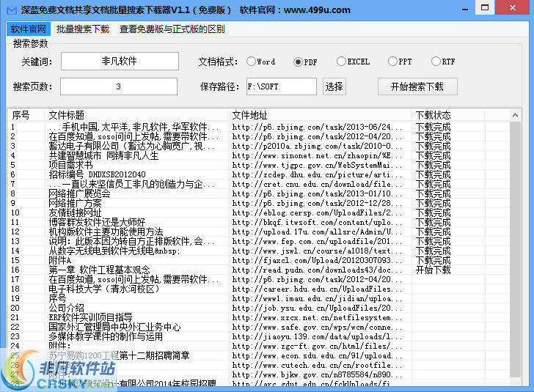Click the 选择 browse button
This screenshot has height=392, width=534.
click(334, 86)
